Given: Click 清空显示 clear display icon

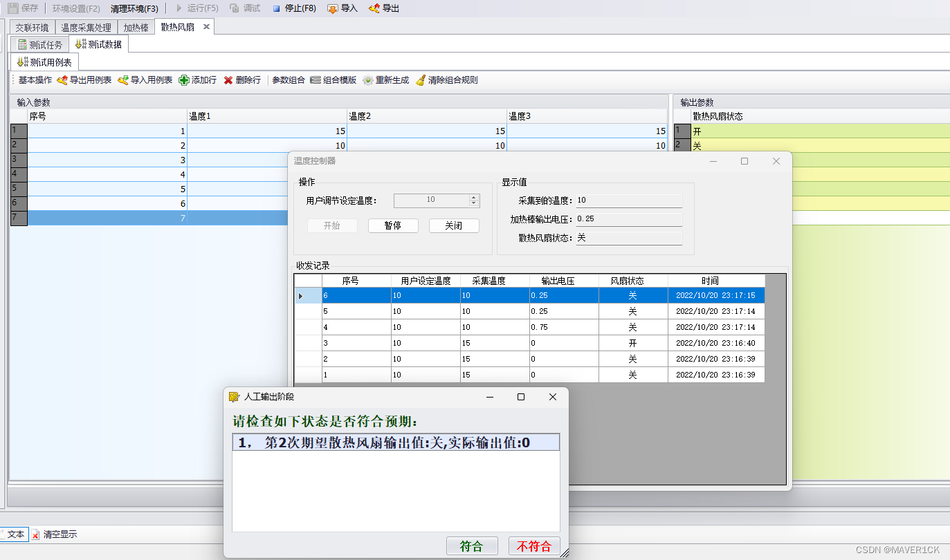Looking at the screenshot, I should click(36, 534).
